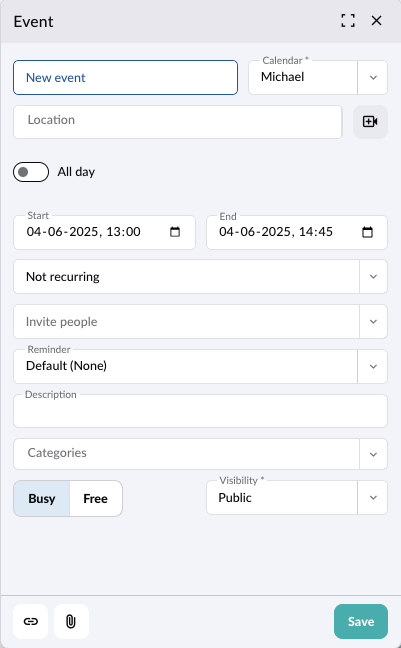Viewport: 401px width, 648px height.
Task: Click the link chain icon
Action: [31, 621]
